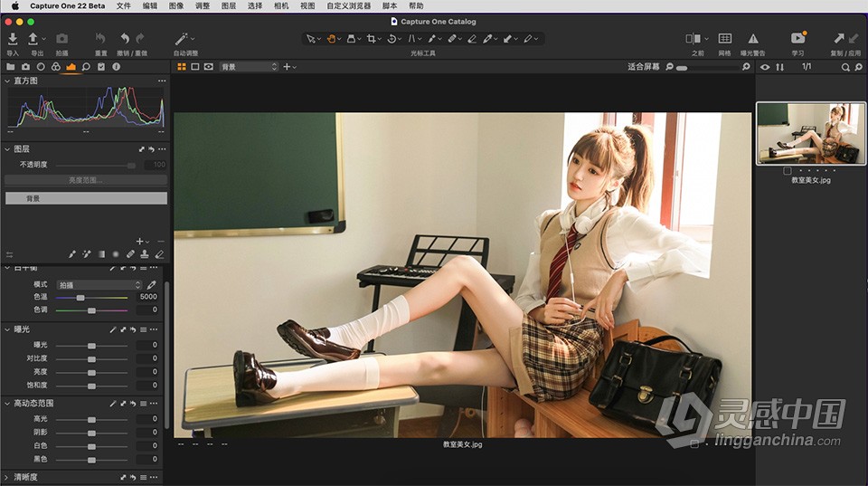868x486 pixels.
Task: Switch to single-image viewer mode
Action: click(x=195, y=66)
